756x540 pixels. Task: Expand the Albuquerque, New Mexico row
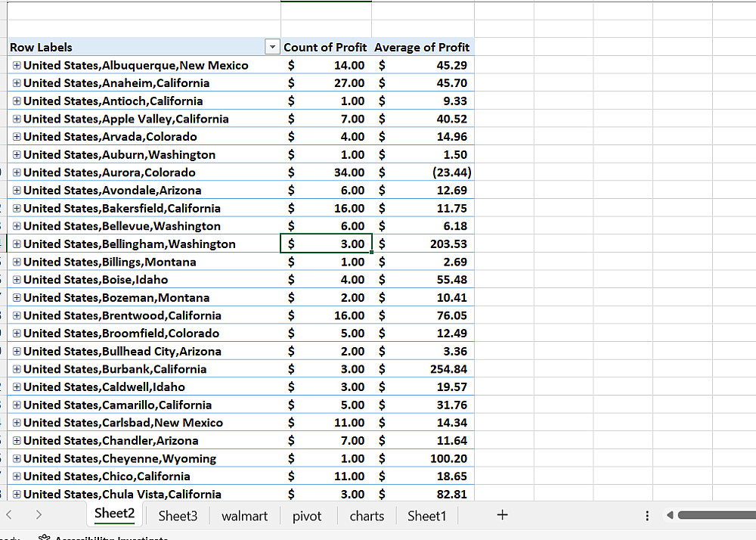click(17, 65)
